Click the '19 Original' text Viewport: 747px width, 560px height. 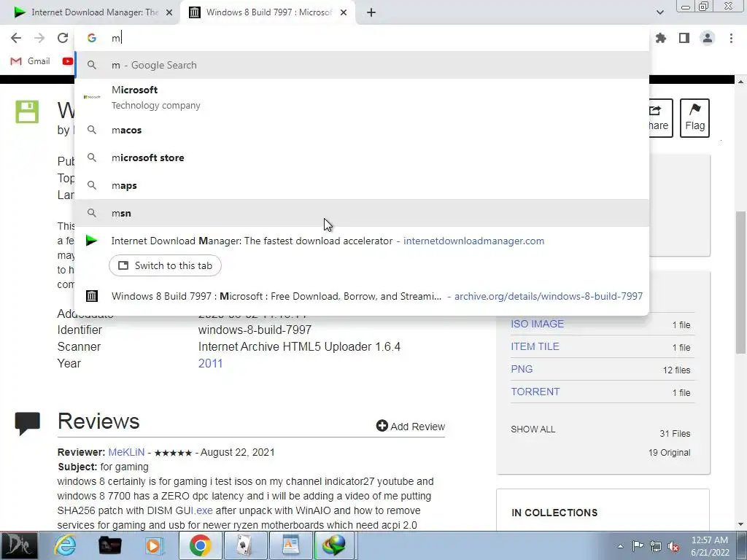pyautogui.click(x=669, y=452)
